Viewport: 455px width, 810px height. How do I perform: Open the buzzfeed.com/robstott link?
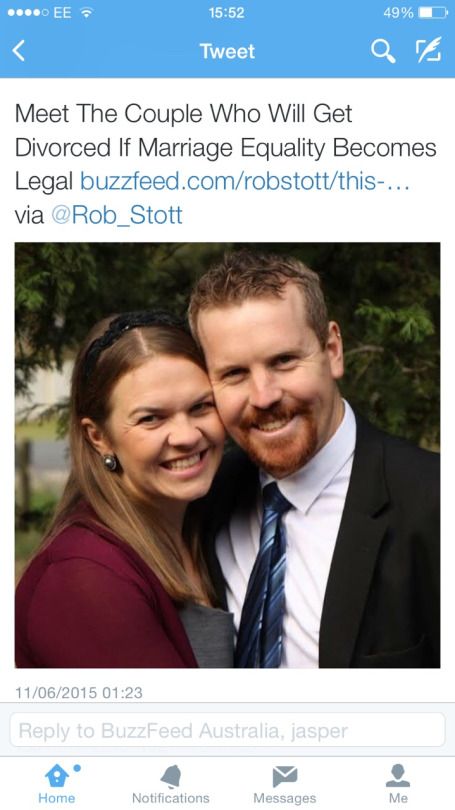tap(245, 181)
